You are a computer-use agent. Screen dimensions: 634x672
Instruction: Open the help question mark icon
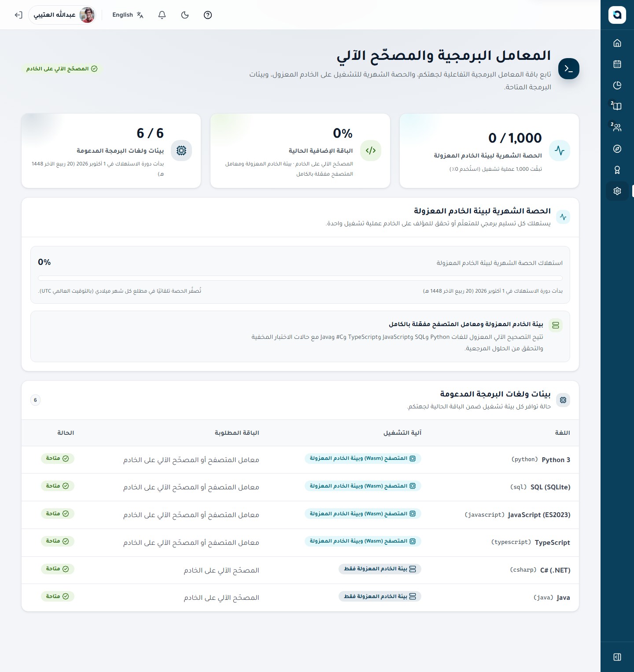click(x=208, y=15)
